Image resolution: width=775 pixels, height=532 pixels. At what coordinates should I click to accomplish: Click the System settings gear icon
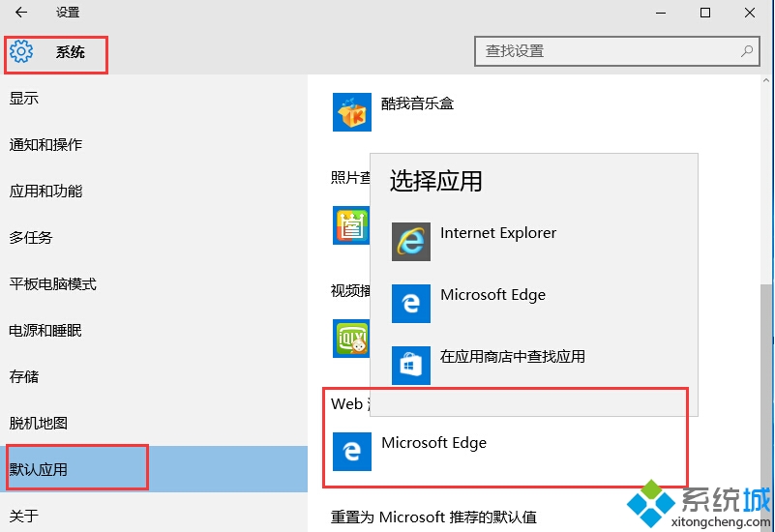tap(21, 51)
